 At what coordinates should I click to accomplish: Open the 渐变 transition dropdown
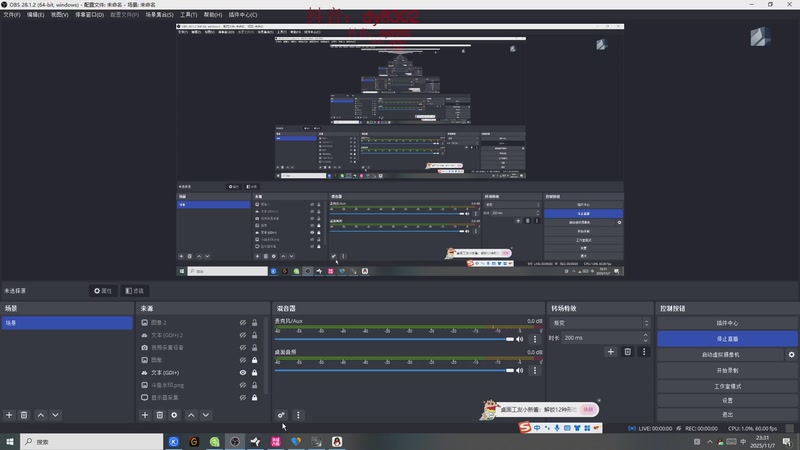tap(599, 323)
